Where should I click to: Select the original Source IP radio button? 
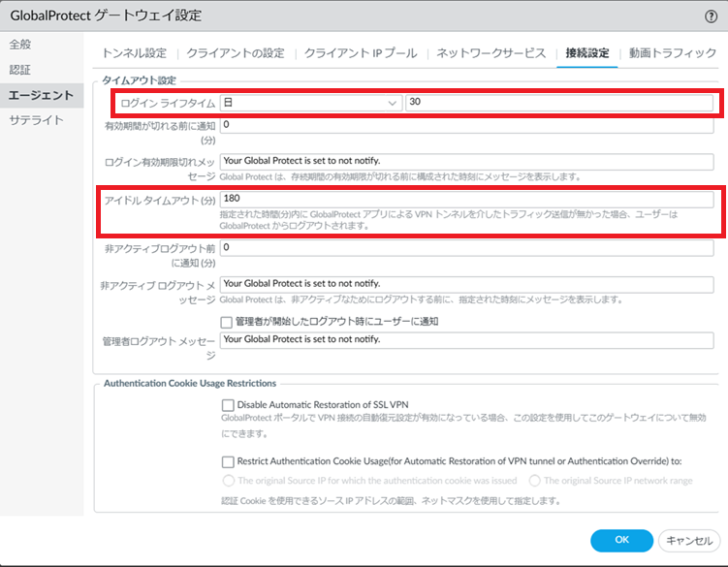click(229, 481)
